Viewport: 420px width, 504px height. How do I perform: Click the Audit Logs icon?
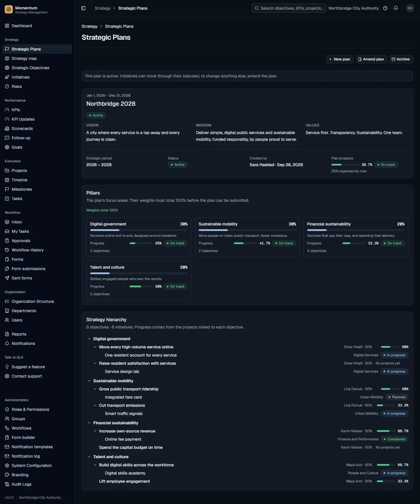pos(7,484)
